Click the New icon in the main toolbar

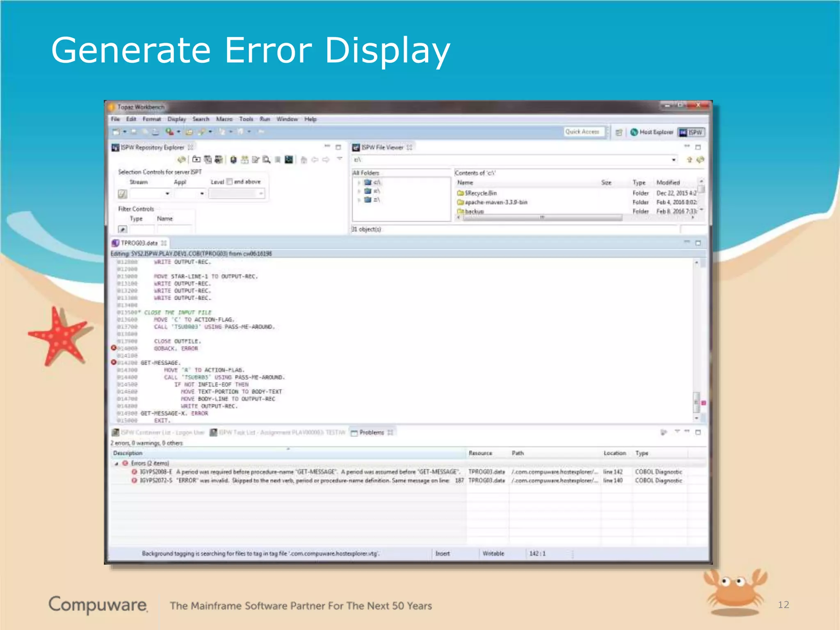click(x=116, y=132)
